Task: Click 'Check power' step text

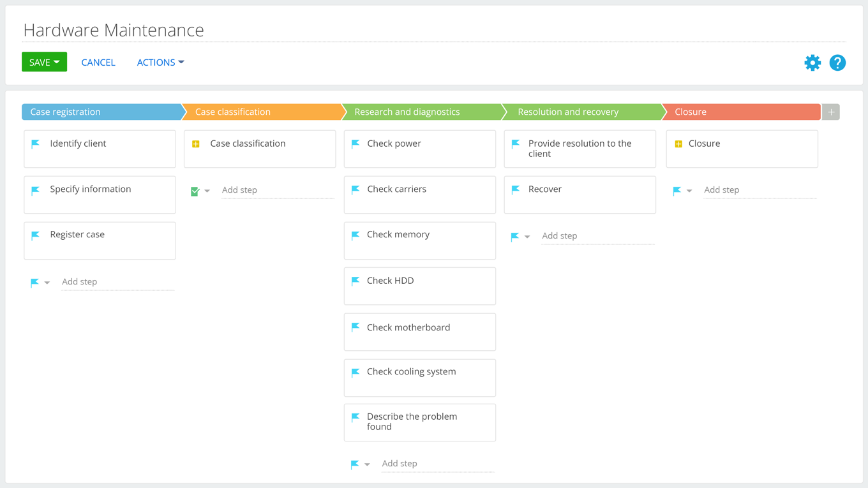Action: pyautogui.click(x=394, y=144)
